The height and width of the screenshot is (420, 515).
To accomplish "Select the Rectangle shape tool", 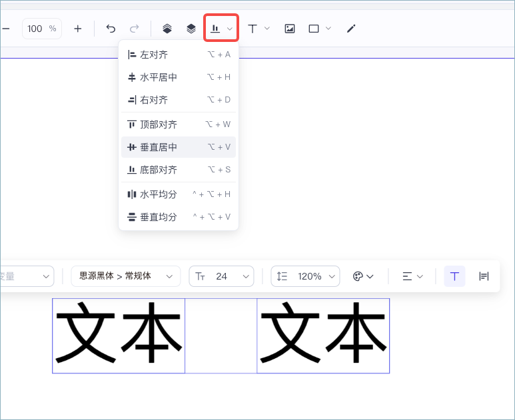I will pyautogui.click(x=314, y=29).
